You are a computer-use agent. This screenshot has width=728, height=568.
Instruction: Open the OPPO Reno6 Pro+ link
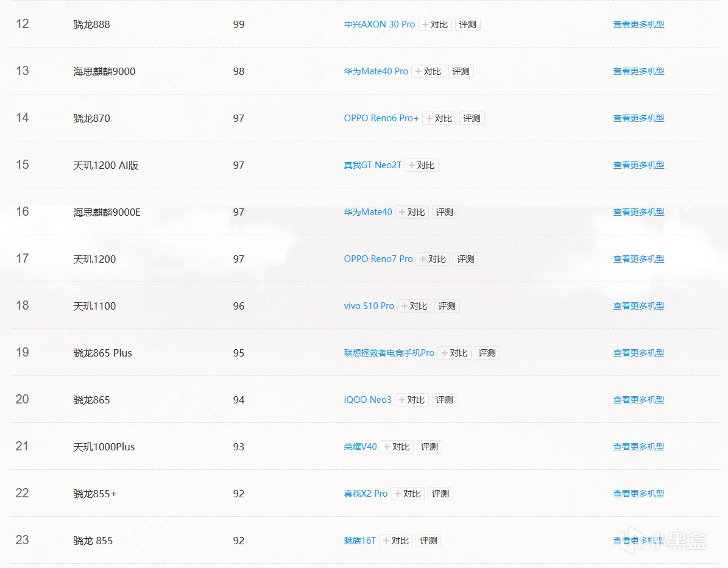pyautogui.click(x=381, y=118)
